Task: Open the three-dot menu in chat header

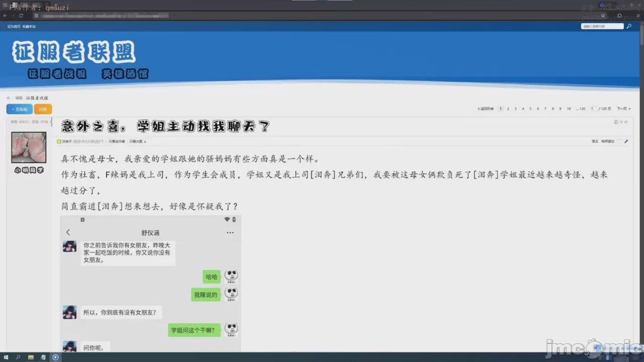Action: click(230, 233)
